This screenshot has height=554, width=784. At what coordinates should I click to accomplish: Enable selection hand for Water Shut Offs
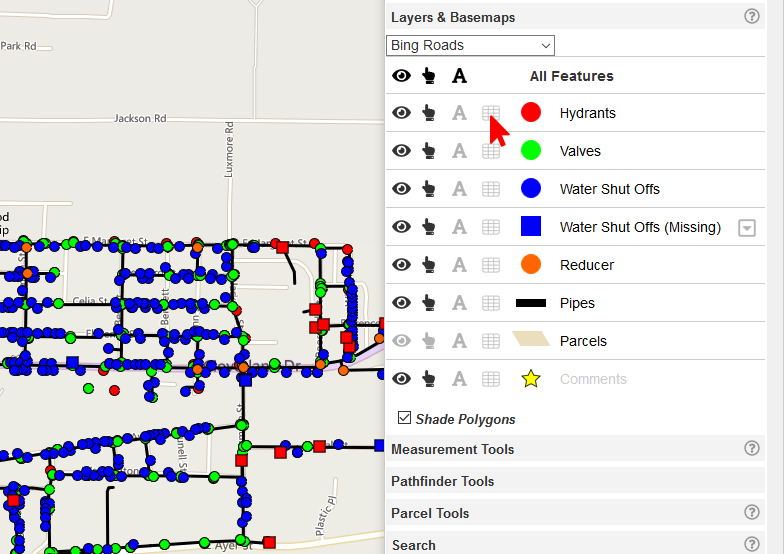(x=429, y=189)
